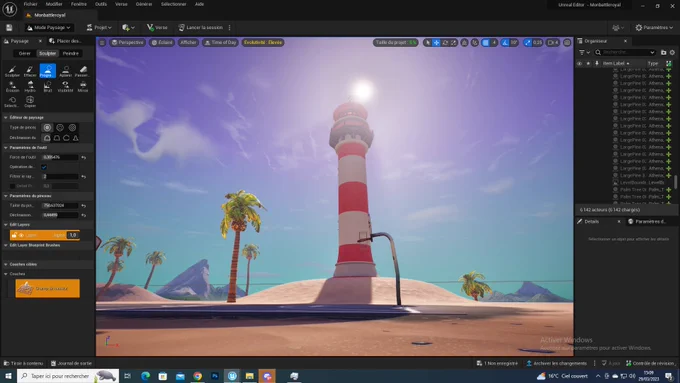680x383 pixels.
Task: Open the viewport hamburger menu
Action: coord(102,43)
